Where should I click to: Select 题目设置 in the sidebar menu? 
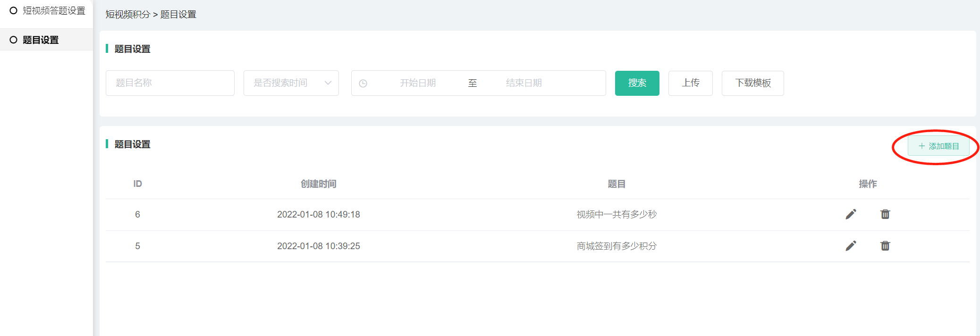[x=41, y=40]
